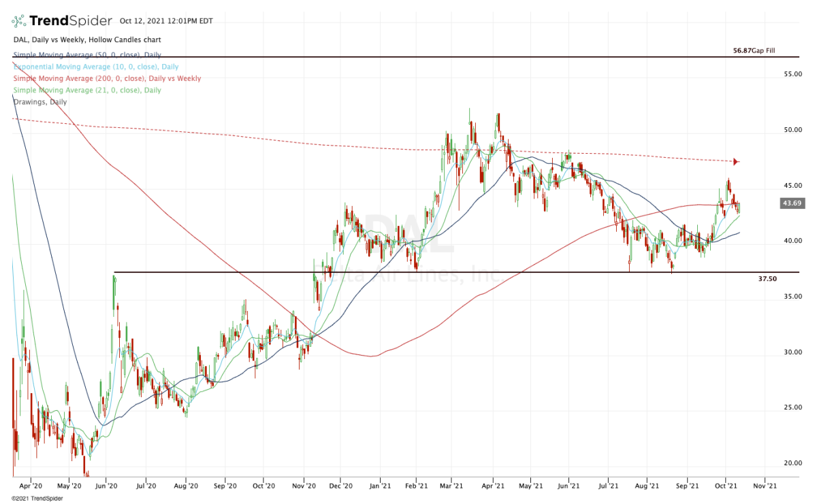The width and height of the screenshot is (817, 504).
Task: Hide the Simple Moving Average (200) overlay
Action: [x=106, y=78]
